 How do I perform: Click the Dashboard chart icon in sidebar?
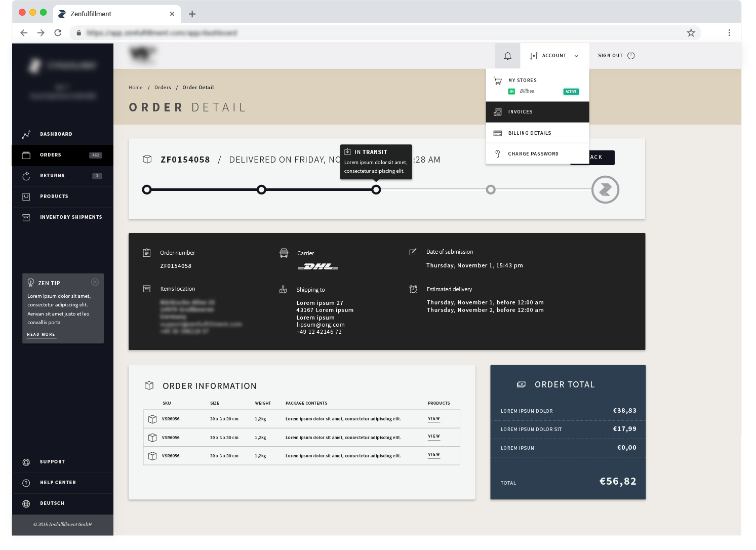[x=26, y=135]
